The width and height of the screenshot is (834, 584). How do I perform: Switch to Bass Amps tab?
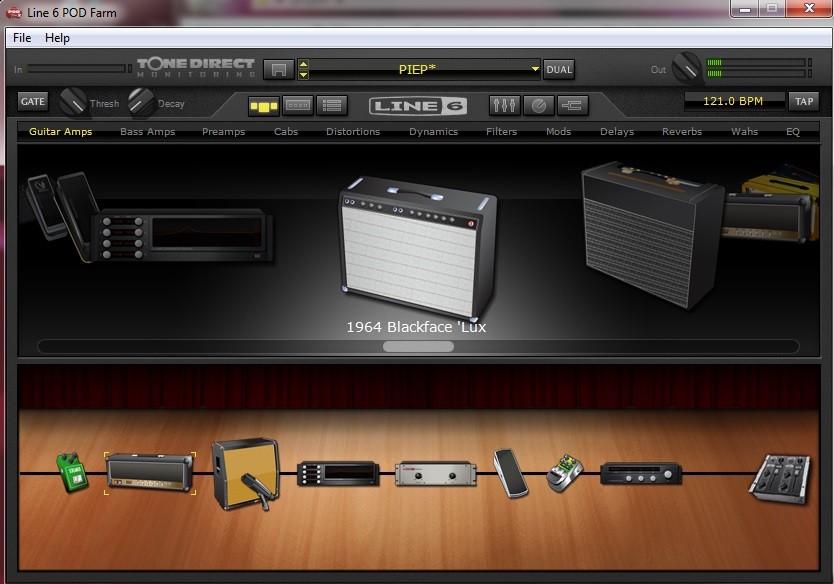147,131
